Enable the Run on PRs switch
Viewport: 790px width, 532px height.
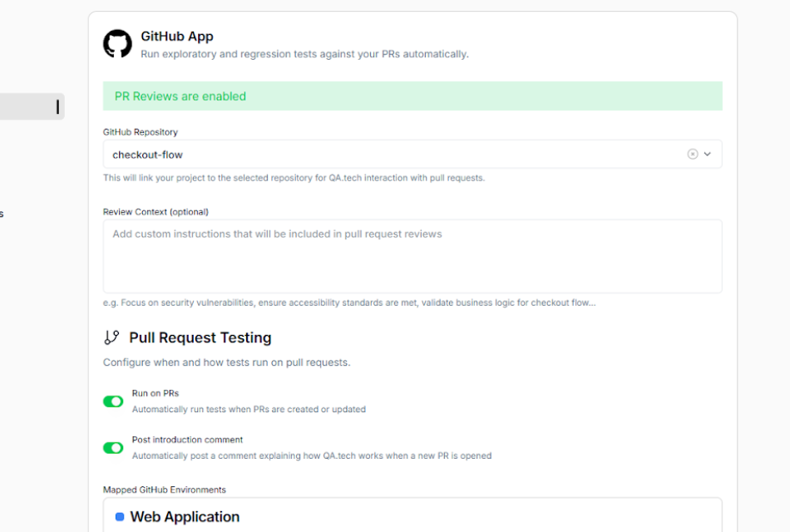(113, 401)
